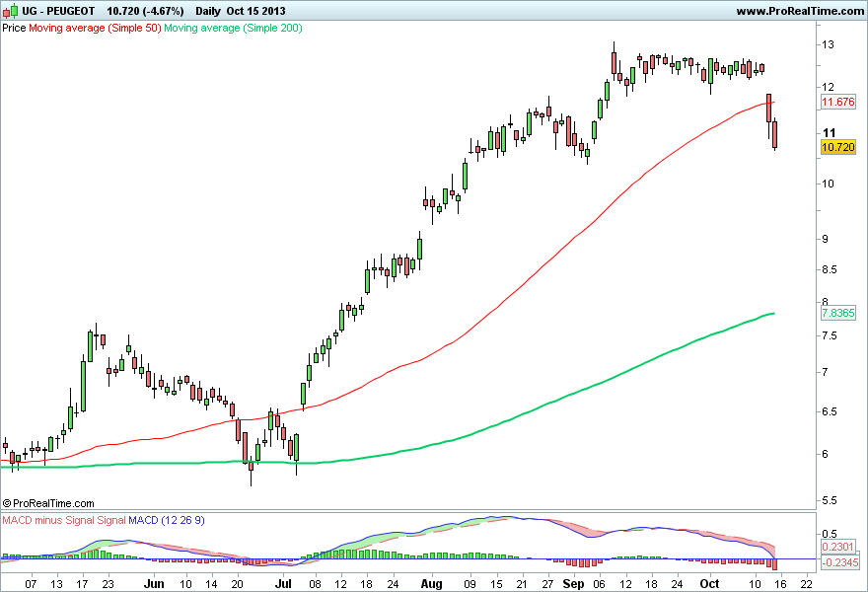Viewport: 868px width, 592px height.
Task: Click the Oct month label on time axis
Action: point(709,584)
